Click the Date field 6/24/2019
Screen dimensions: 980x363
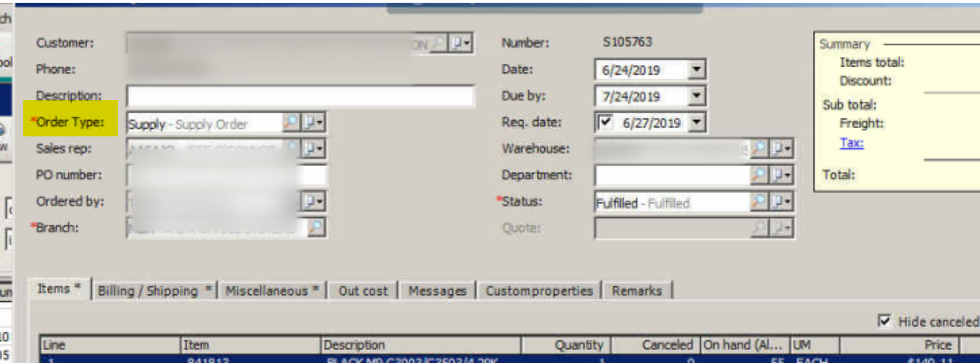[x=641, y=70]
